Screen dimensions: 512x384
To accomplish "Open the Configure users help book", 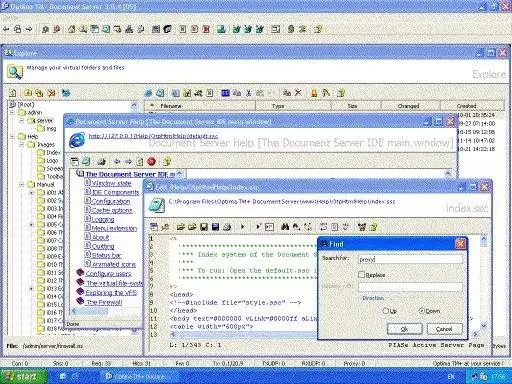I will [x=109, y=274].
